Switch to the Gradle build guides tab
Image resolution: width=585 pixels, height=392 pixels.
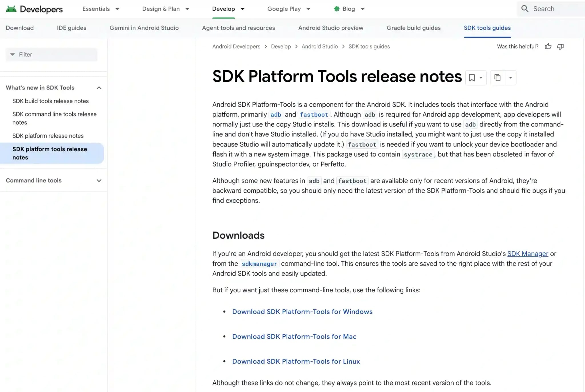pos(413,28)
